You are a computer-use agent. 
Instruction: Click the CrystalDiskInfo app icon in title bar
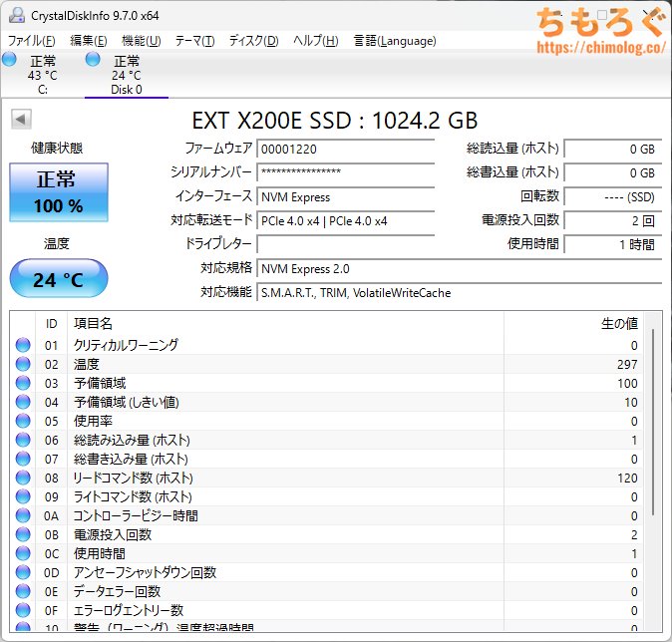pos(16,15)
